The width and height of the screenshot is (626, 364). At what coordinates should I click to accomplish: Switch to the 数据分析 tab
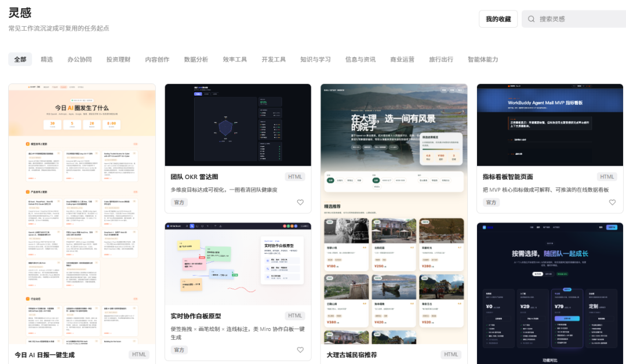196,60
